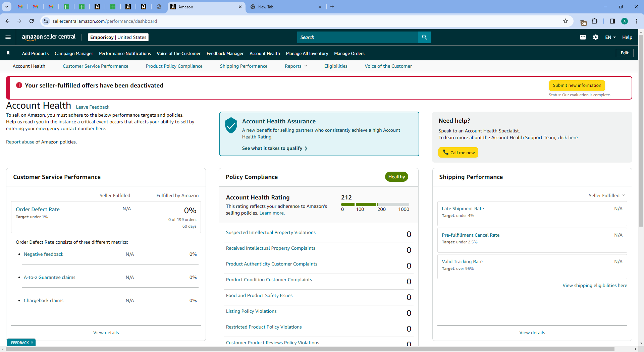The width and height of the screenshot is (644, 352).
Task: Open the Chargeback claims link
Action: click(44, 300)
